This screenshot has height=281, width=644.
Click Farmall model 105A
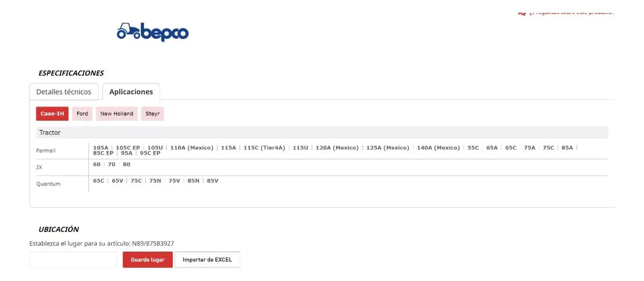pyautogui.click(x=100, y=148)
